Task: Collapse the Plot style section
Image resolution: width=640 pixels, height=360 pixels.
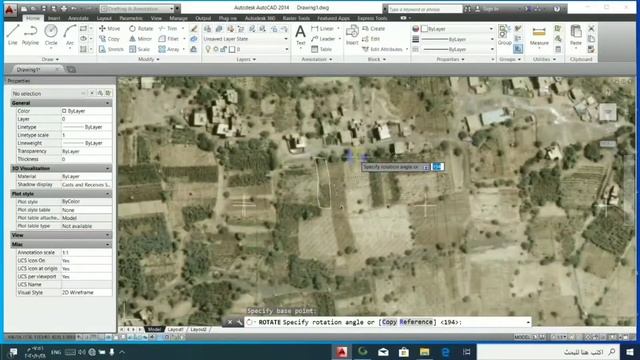Action: (107, 194)
